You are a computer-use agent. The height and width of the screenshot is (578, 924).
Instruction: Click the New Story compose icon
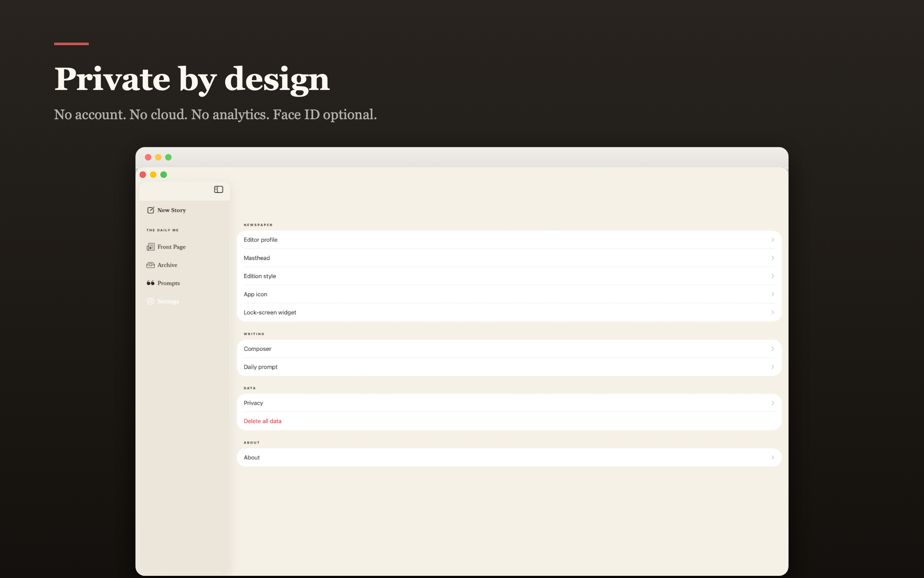[151, 210]
